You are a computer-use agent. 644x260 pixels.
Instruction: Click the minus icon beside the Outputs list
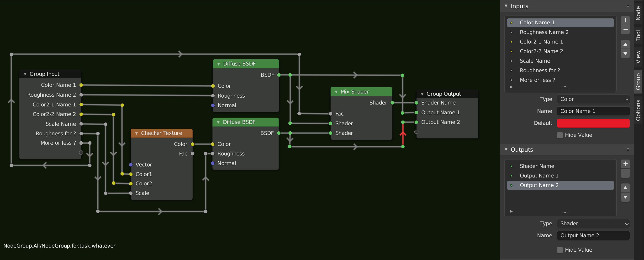point(625,173)
